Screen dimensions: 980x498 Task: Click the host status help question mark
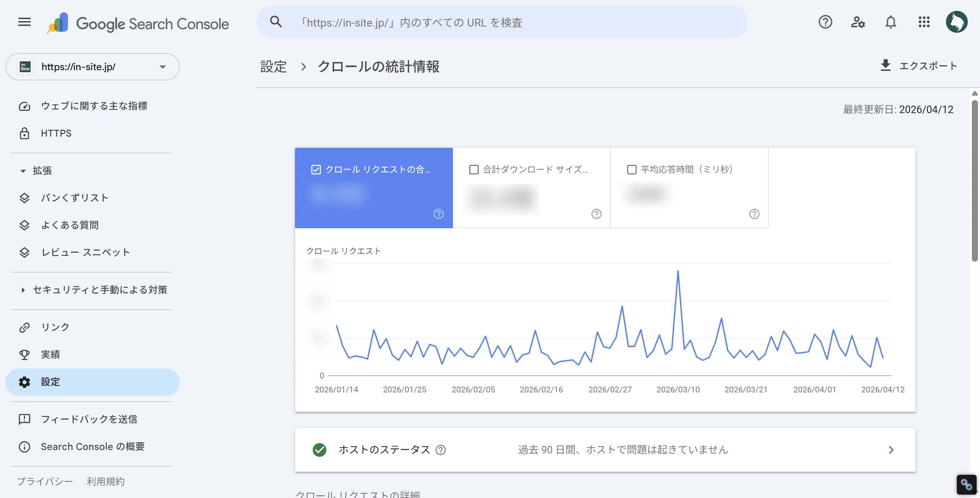point(441,450)
